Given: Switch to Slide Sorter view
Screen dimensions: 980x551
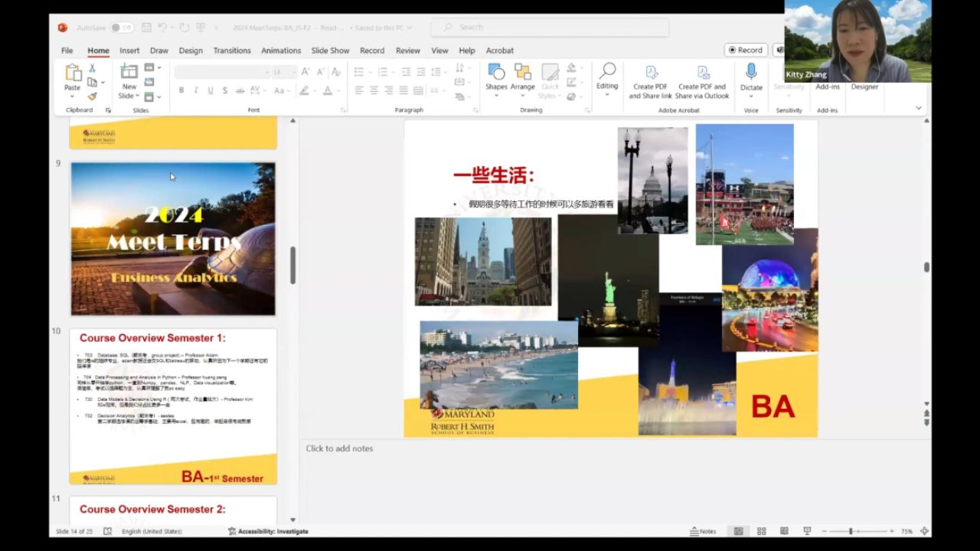Looking at the screenshot, I should [x=761, y=531].
